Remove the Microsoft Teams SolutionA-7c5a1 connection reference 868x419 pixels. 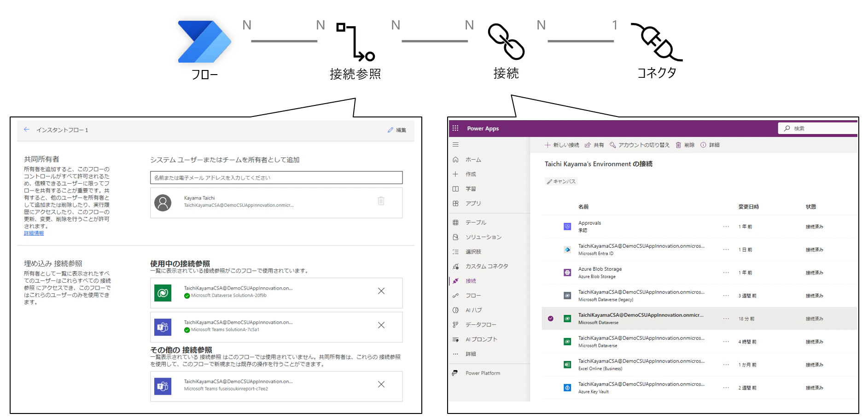[x=381, y=325]
